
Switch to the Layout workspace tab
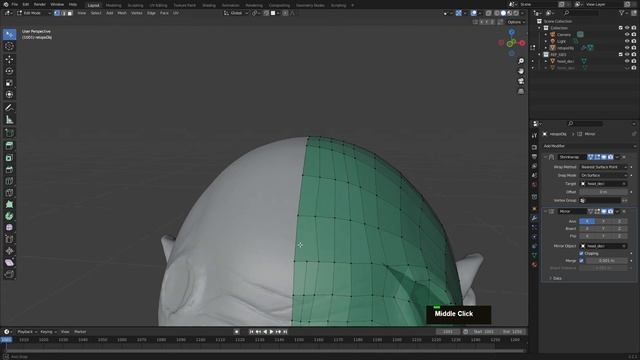tap(93, 5)
